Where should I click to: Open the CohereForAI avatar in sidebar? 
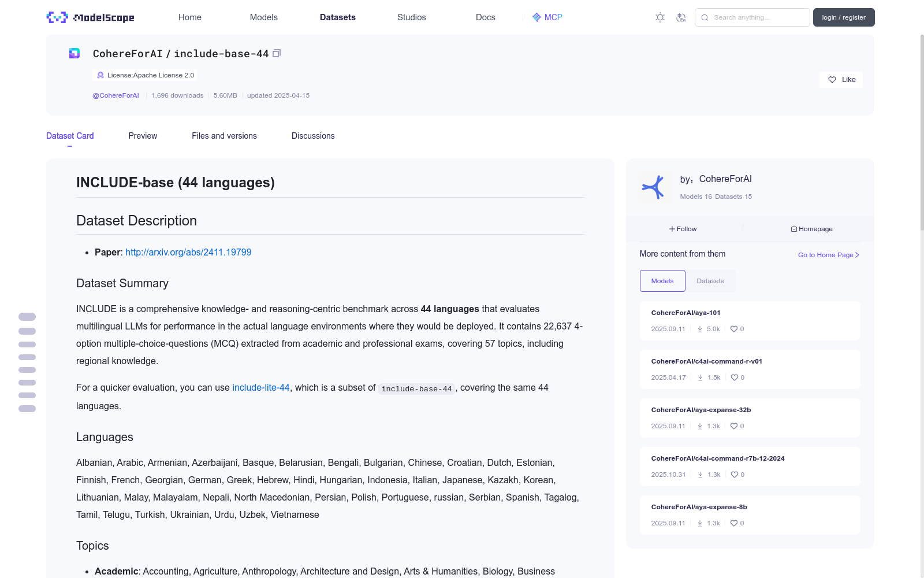tap(654, 187)
